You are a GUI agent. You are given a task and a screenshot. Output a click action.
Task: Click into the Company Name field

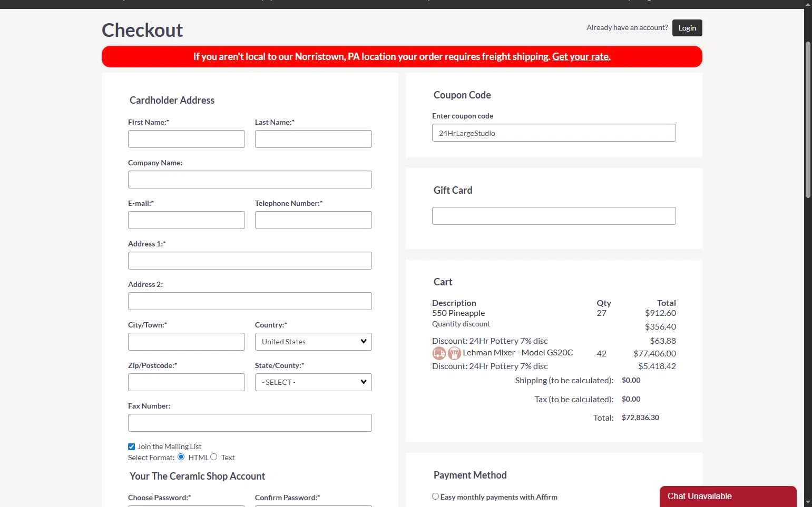pyautogui.click(x=250, y=180)
